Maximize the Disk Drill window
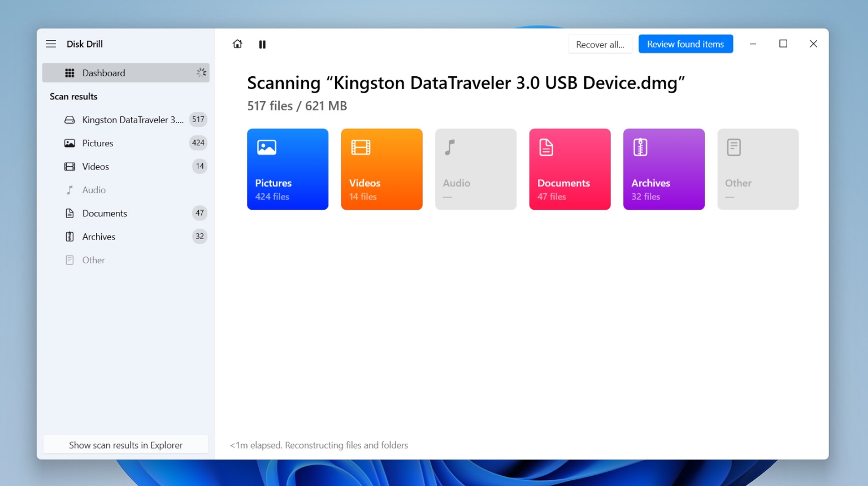This screenshot has width=868, height=486. (x=783, y=44)
